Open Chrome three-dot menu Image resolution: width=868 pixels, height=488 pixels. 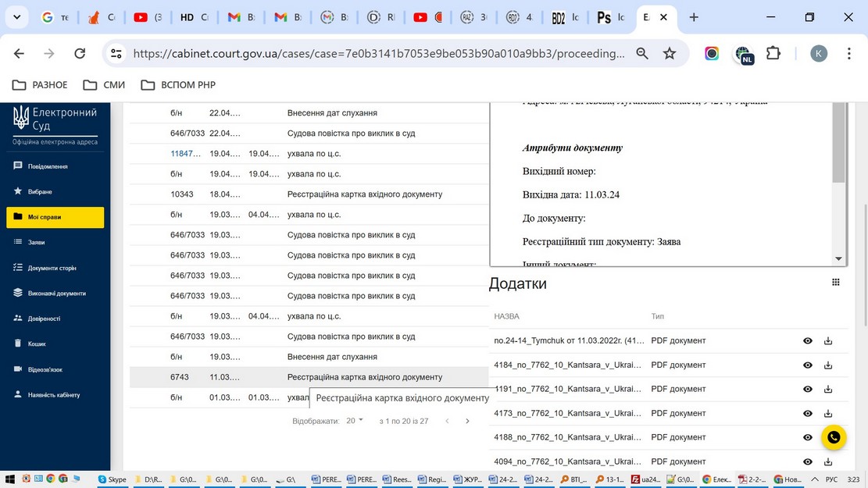(848, 53)
